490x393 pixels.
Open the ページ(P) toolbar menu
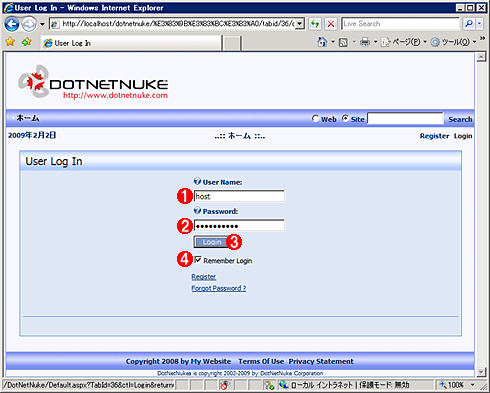tap(404, 42)
